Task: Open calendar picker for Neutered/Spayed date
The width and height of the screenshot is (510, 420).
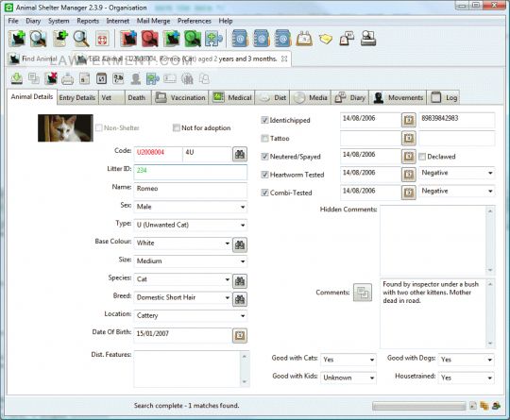Action: [409, 157]
